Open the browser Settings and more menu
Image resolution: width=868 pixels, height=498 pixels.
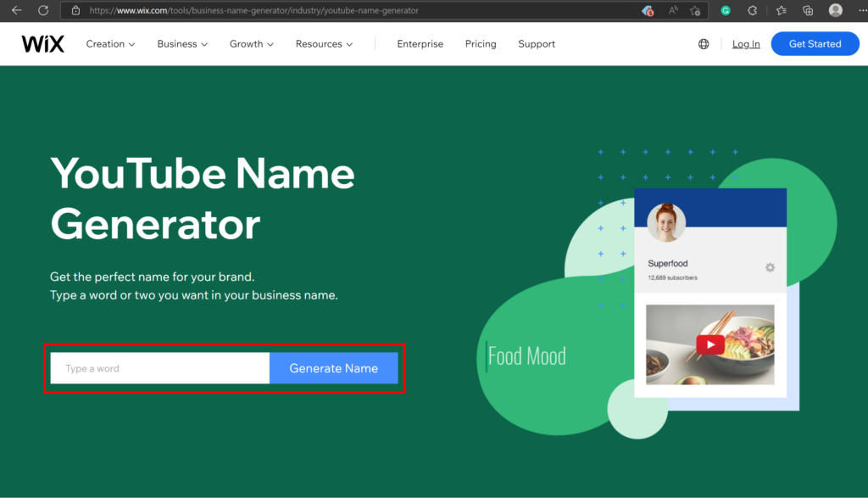coord(862,10)
